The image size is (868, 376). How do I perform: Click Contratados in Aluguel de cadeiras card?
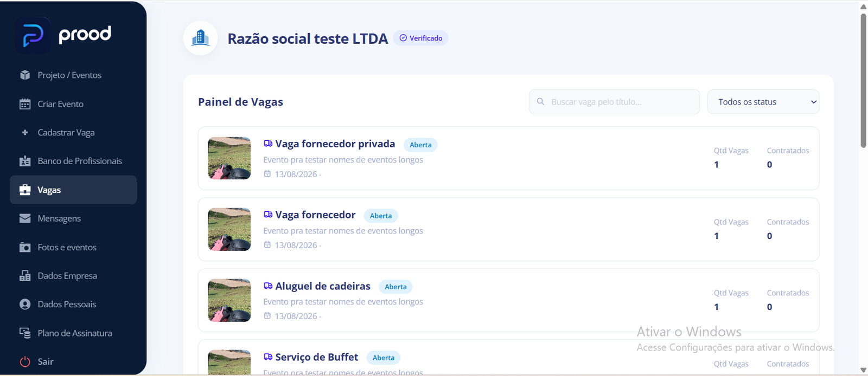(x=788, y=293)
